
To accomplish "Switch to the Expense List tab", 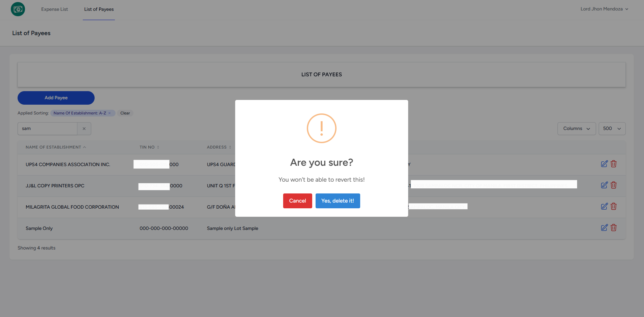I will point(54,9).
